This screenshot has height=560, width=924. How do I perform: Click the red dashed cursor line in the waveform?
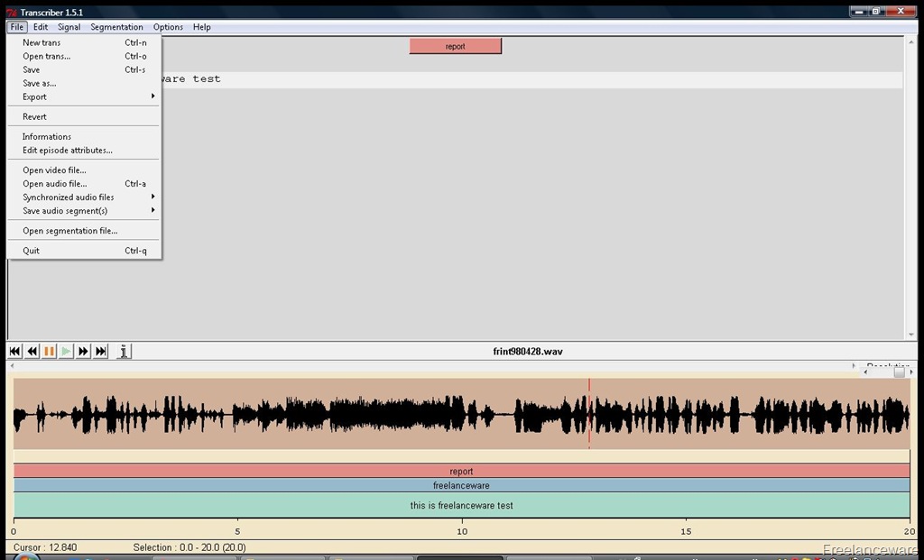point(588,413)
